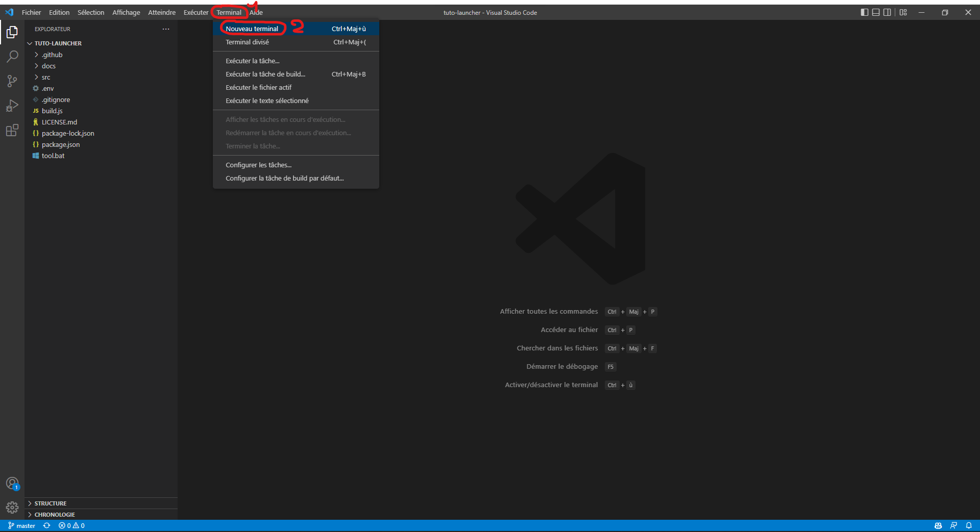
Task: Click Copilot-style icon in status bar
Action: coord(938,525)
